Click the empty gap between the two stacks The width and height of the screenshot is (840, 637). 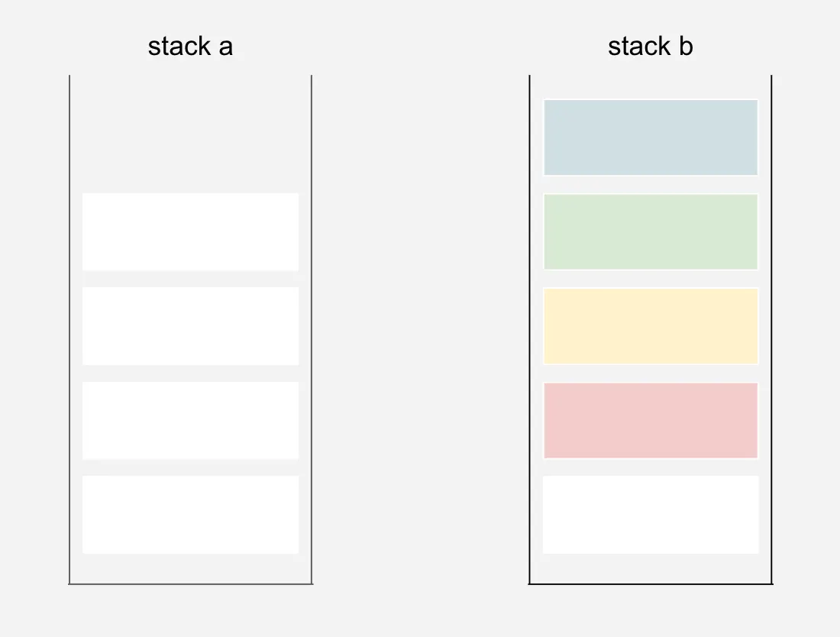tap(420, 328)
